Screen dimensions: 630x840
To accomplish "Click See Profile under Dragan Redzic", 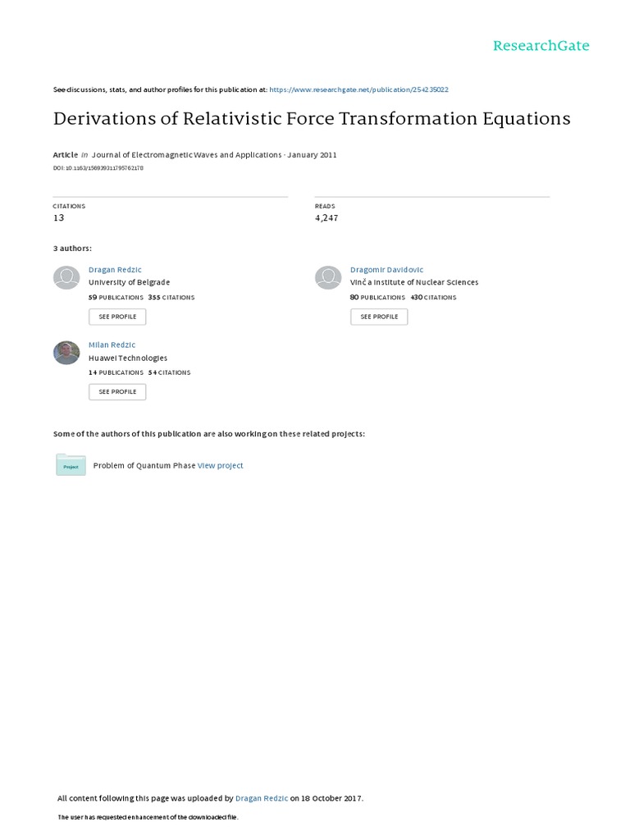I will 117,317.
